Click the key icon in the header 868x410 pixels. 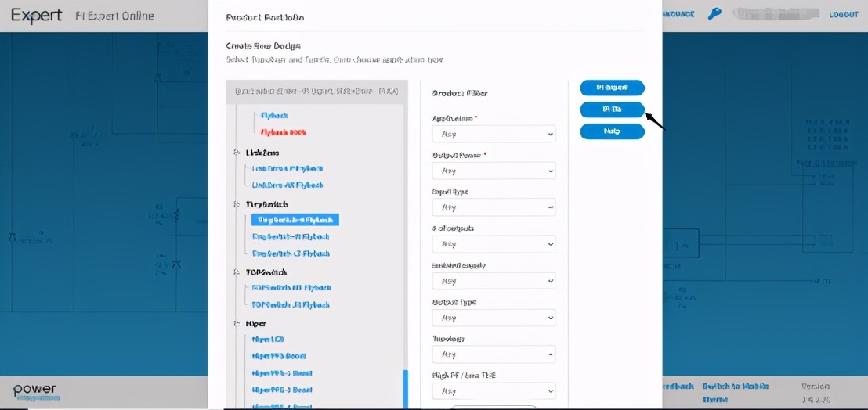click(x=714, y=14)
